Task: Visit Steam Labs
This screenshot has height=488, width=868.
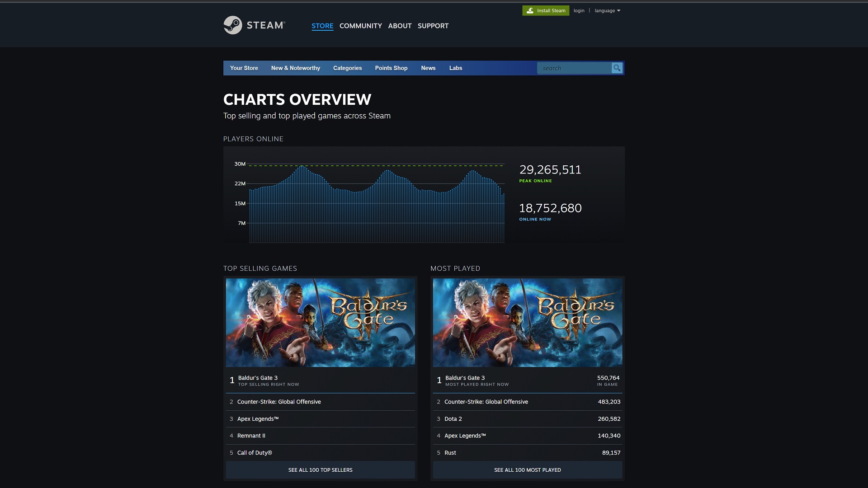Action: click(455, 68)
